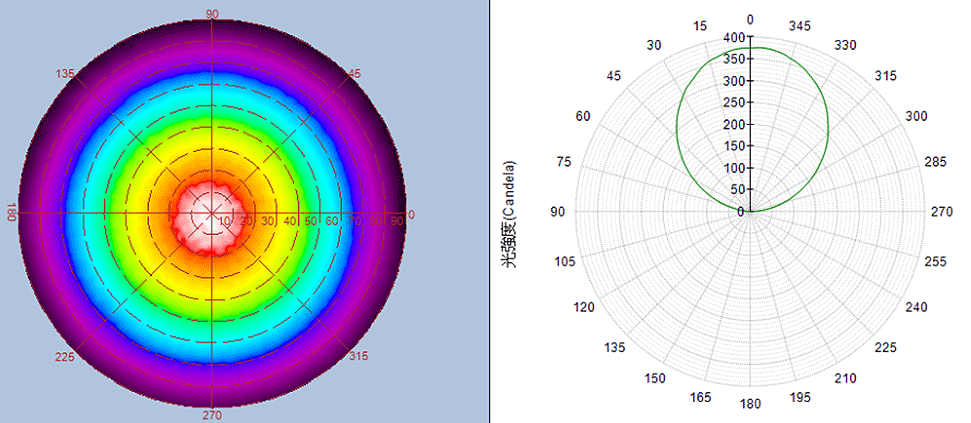Click the 195 degree label on the polar chart
Screen dimensions: 971x423
[x=800, y=399]
